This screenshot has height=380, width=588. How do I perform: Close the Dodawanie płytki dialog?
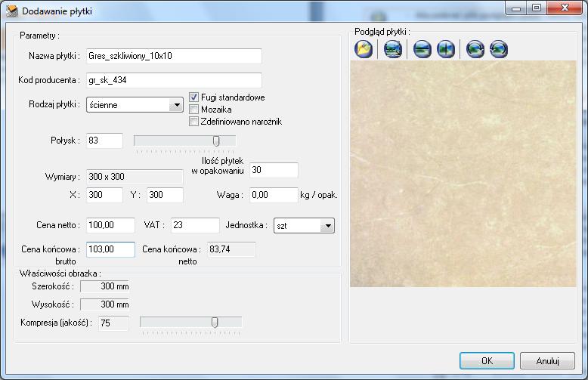[x=565, y=8]
